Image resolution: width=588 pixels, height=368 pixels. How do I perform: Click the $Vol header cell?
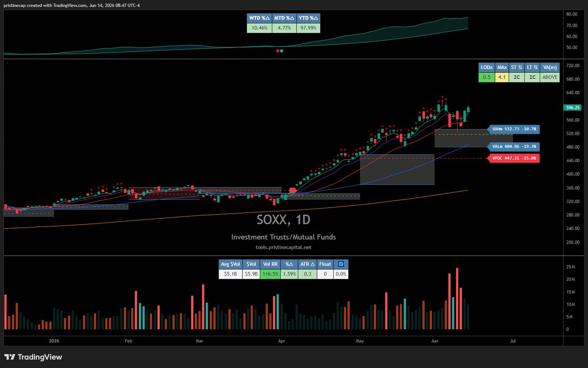[251, 264]
